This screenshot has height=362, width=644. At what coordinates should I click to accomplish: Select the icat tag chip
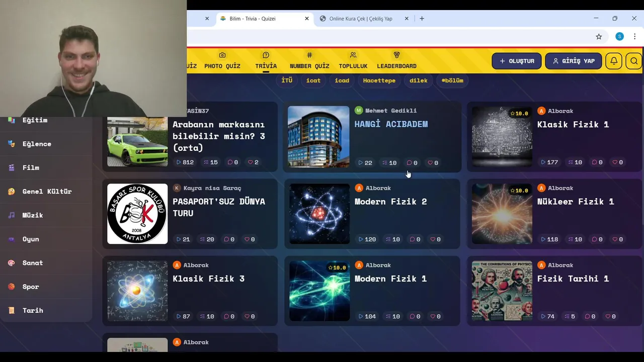tap(313, 80)
